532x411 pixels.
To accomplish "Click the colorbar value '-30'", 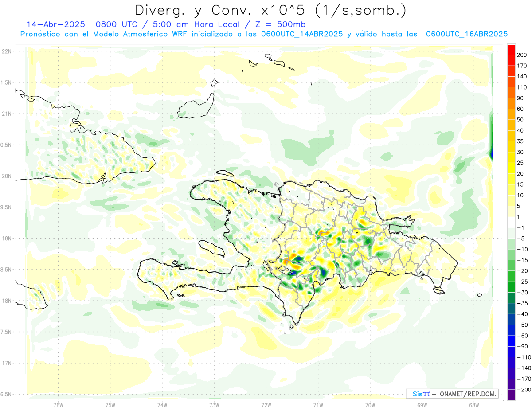I will point(522,293).
